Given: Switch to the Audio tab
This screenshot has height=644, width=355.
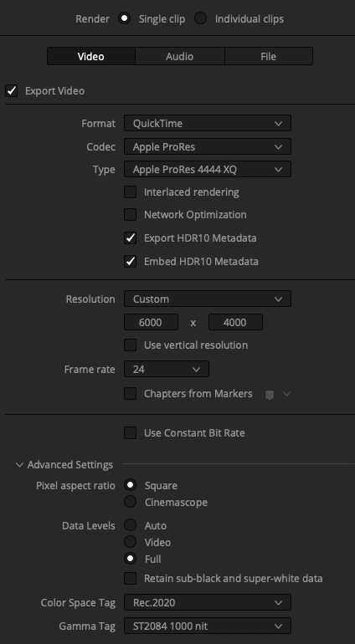Looking at the screenshot, I should 180,56.
